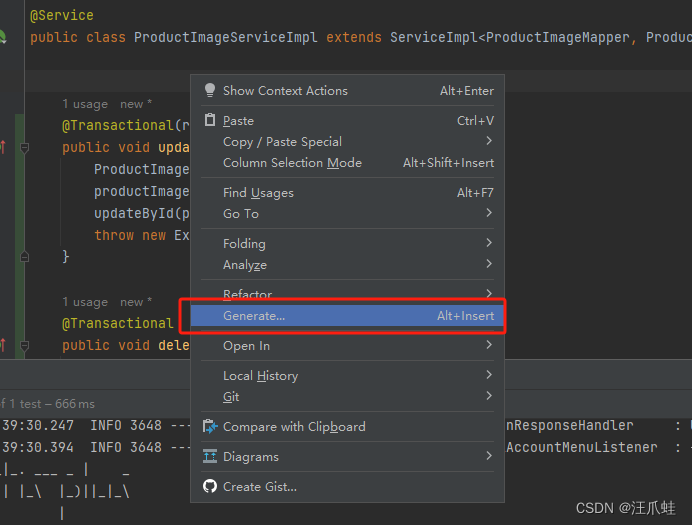The image size is (692, 525).
Task: Expand the arrow next to Diagrams
Action: pyautogui.click(x=489, y=456)
